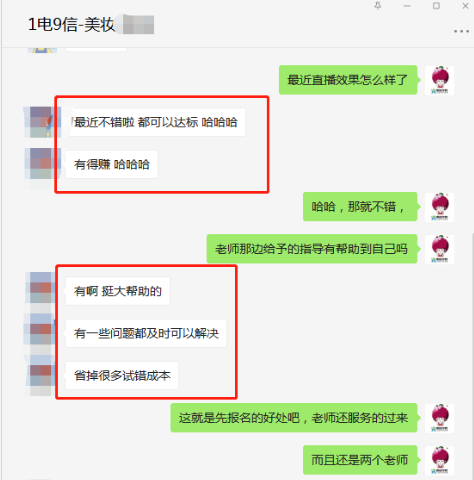
Task: Click the avatar beside 这就是先报名的好处吧 message
Action: 440,418
